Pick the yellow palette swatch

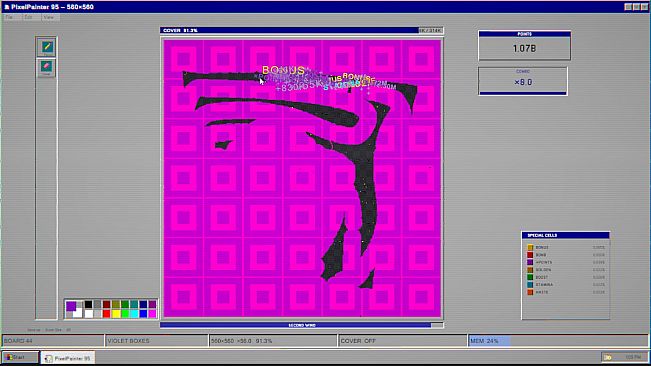click(116, 314)
